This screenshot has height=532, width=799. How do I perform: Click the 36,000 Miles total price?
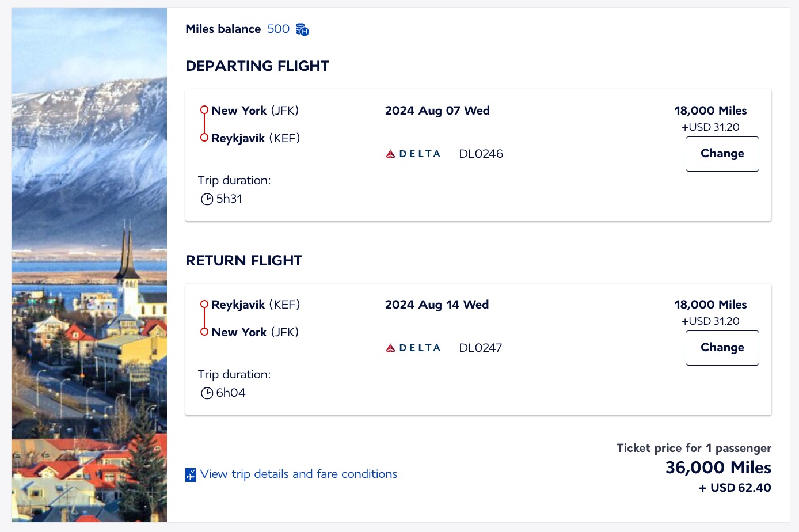pyautogui.click(x=718, y=468)
